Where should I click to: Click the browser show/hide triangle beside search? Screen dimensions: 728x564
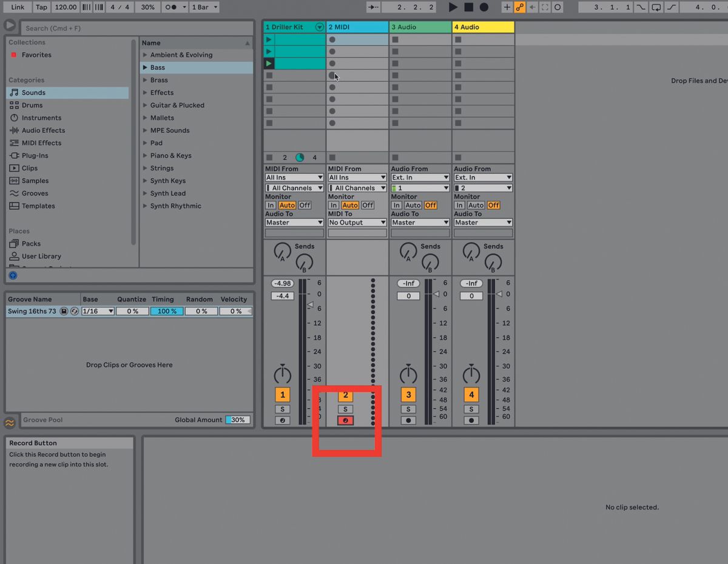point(10,25)
